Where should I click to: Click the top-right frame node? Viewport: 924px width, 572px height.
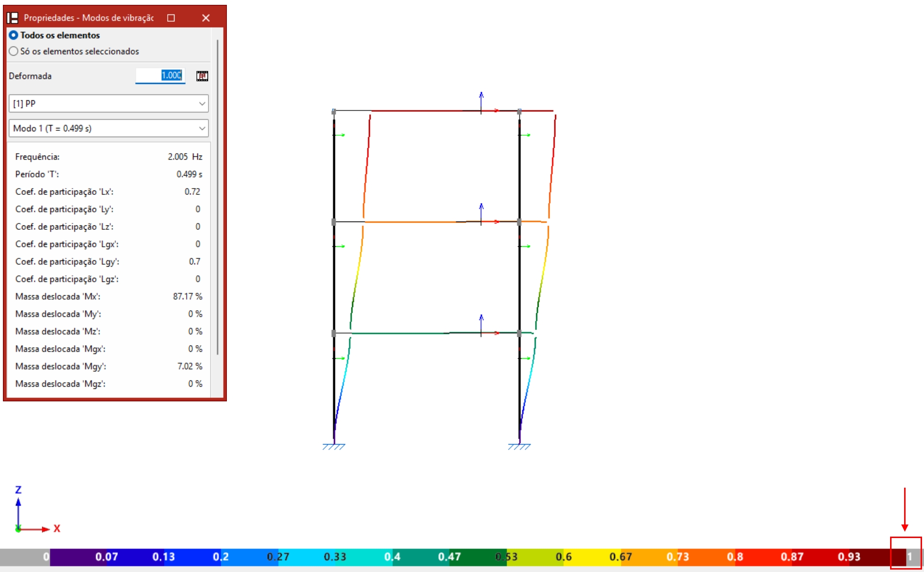point(519,111)
